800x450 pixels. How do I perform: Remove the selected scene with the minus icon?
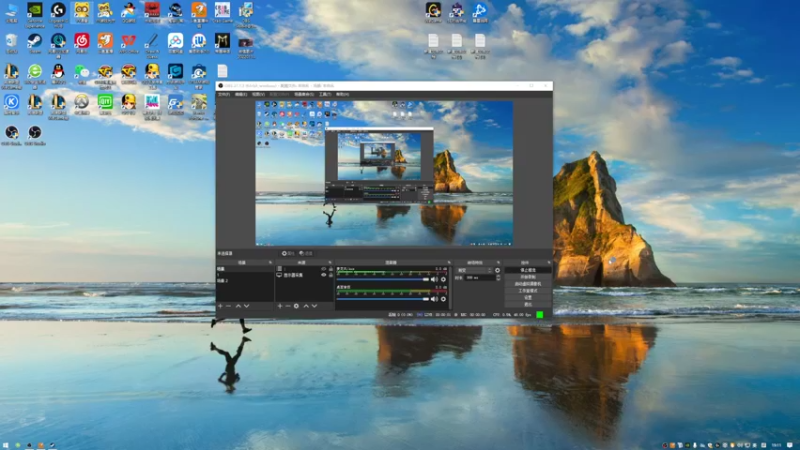[x=229, y=306]
